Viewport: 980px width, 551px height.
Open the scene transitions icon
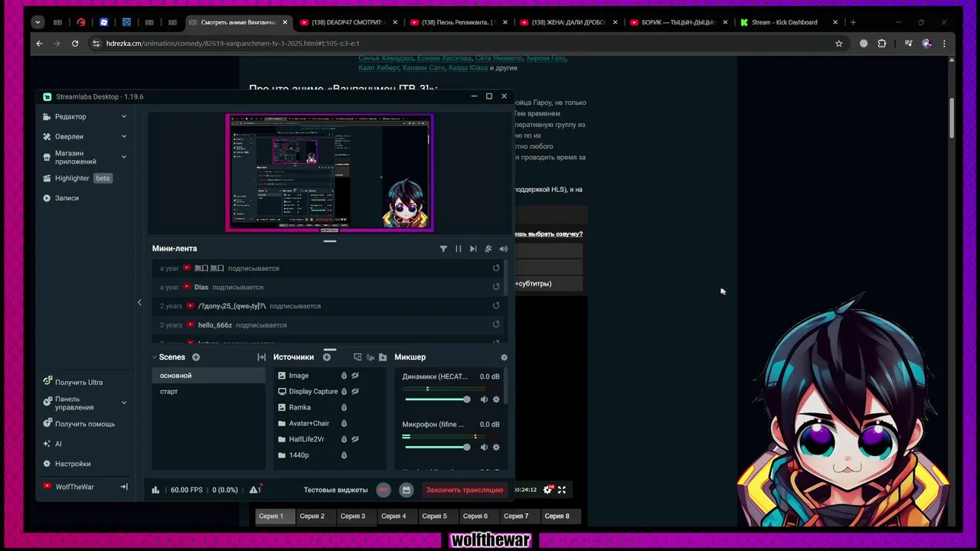(261, 357)
